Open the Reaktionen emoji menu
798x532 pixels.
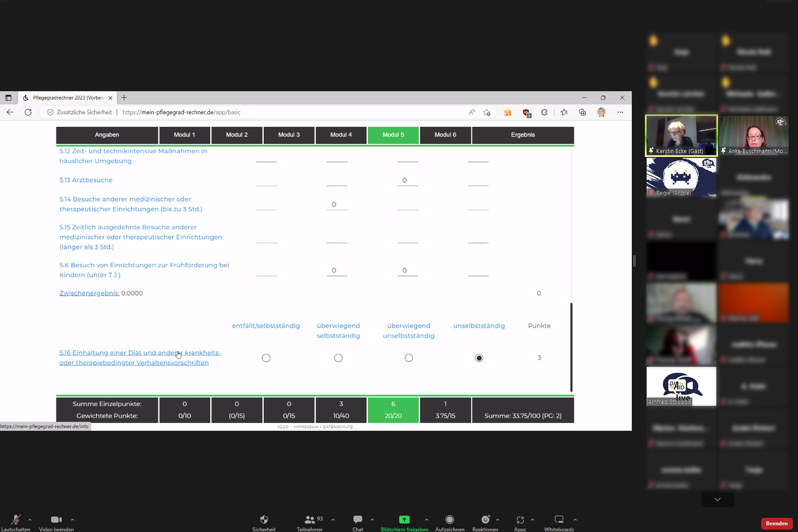point(485,520)
